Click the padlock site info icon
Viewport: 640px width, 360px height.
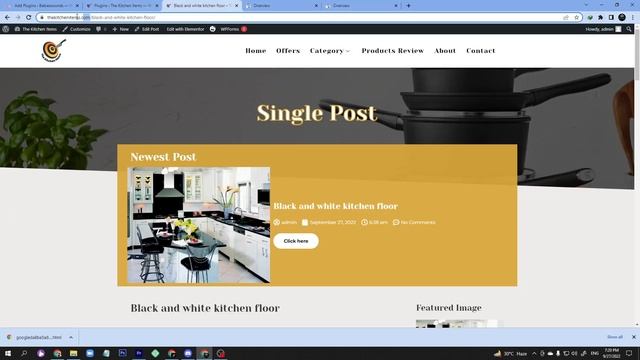point(42,18)
